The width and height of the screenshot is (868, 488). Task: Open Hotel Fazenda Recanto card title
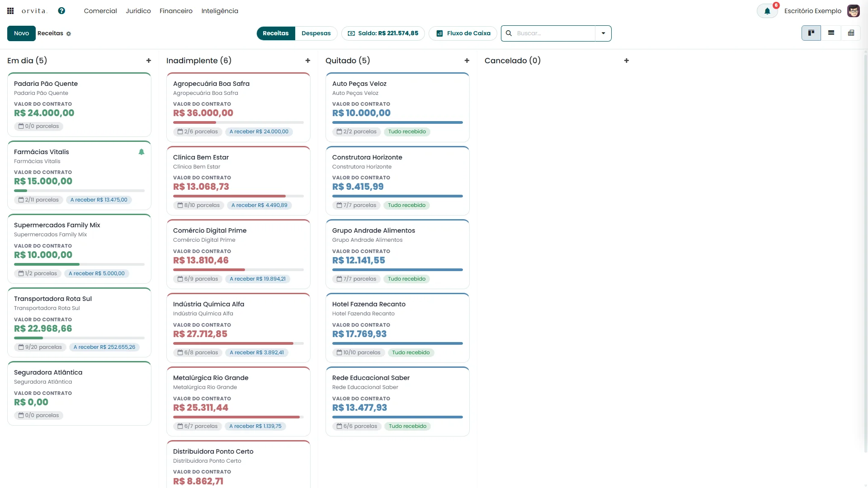[369, 304]
